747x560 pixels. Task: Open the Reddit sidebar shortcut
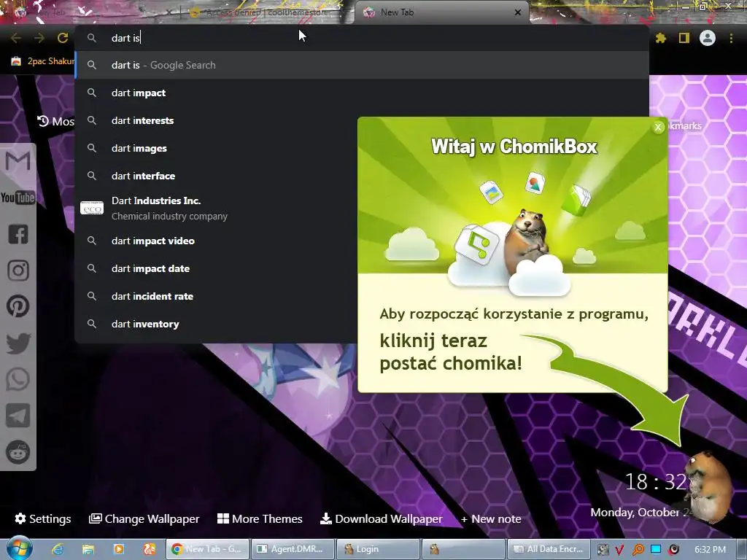click(x=18, y=452)
